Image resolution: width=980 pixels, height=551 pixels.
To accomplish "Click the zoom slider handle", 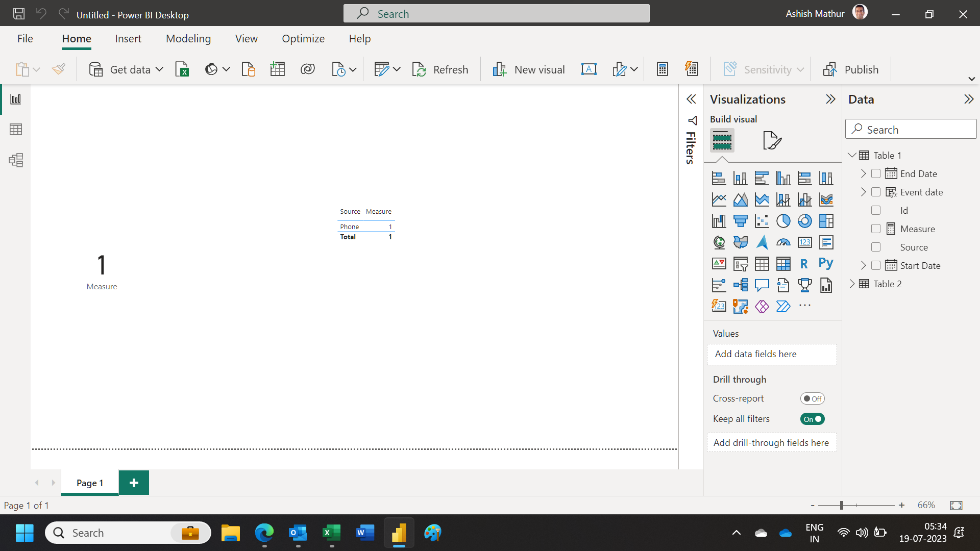I will 841,506.
